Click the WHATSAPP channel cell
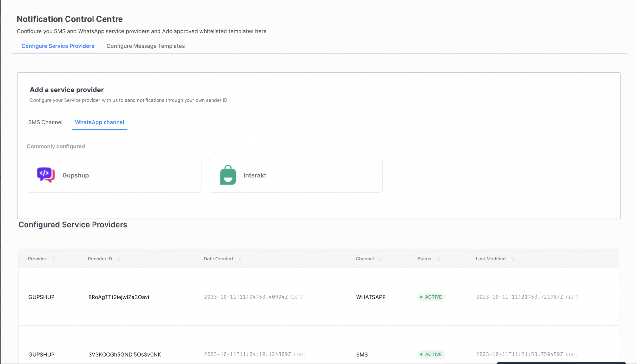Viewport: 637px width, 364px height. [x=371, y=297]
